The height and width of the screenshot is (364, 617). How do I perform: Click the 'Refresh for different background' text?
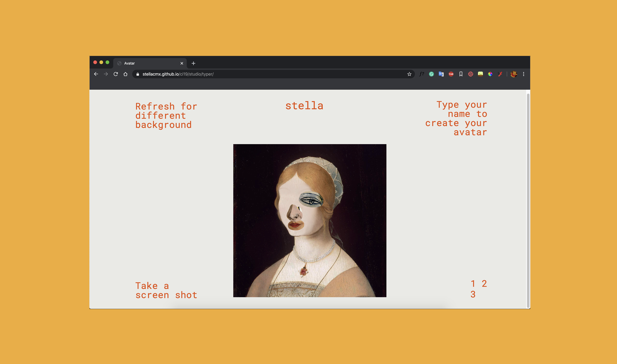[x=166, y=116]
